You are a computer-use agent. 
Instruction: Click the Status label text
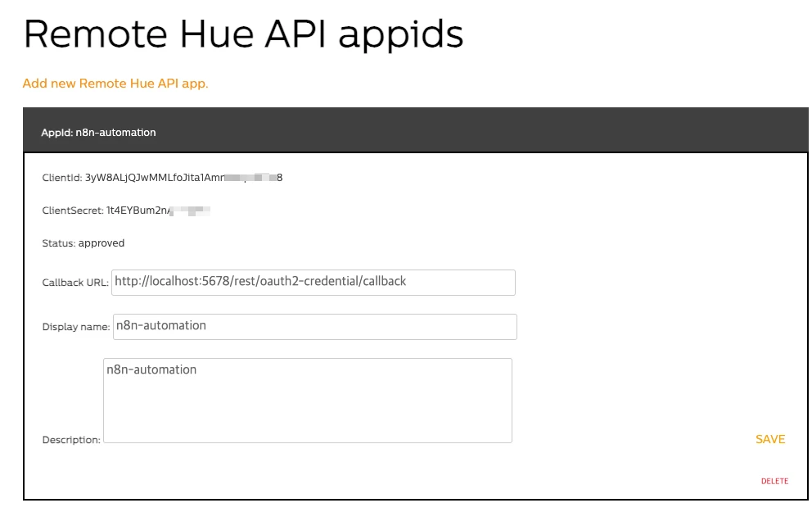(x=58, y=243)
